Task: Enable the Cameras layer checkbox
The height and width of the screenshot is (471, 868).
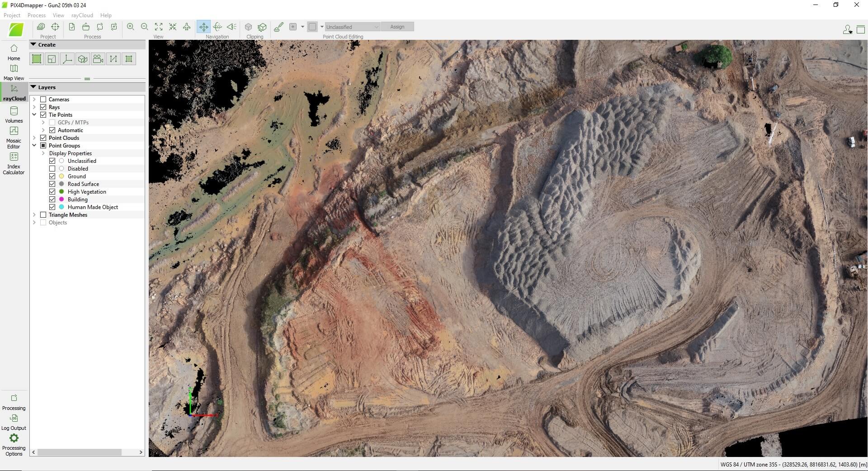Action: [x=43, y=99]
